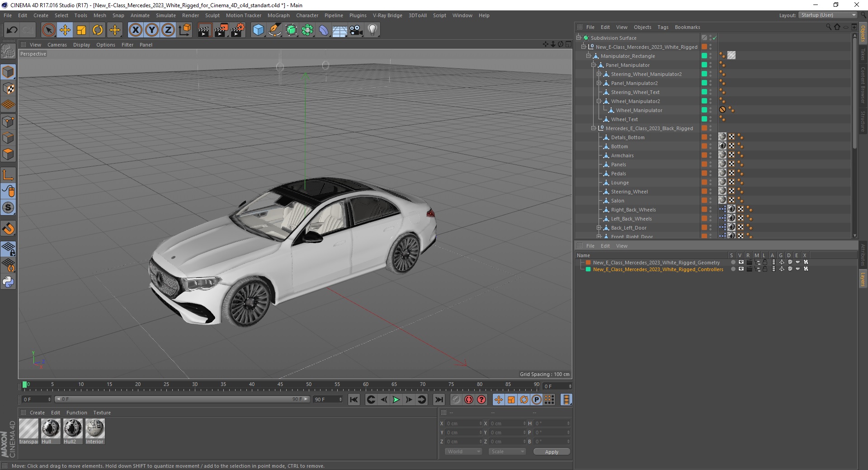Image resolution: width=868 pixels, height=470 pixels.
Task: Activate the Rotate tool
Action: (x=98, y=30)
